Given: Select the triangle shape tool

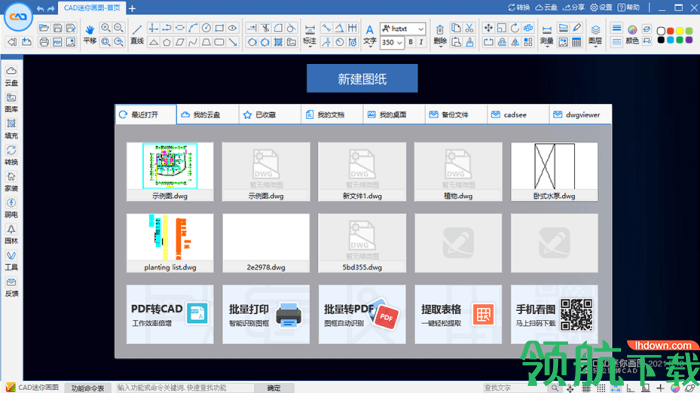Looking at the screenshot, I should pyautogui.click(x=154, y=42).
